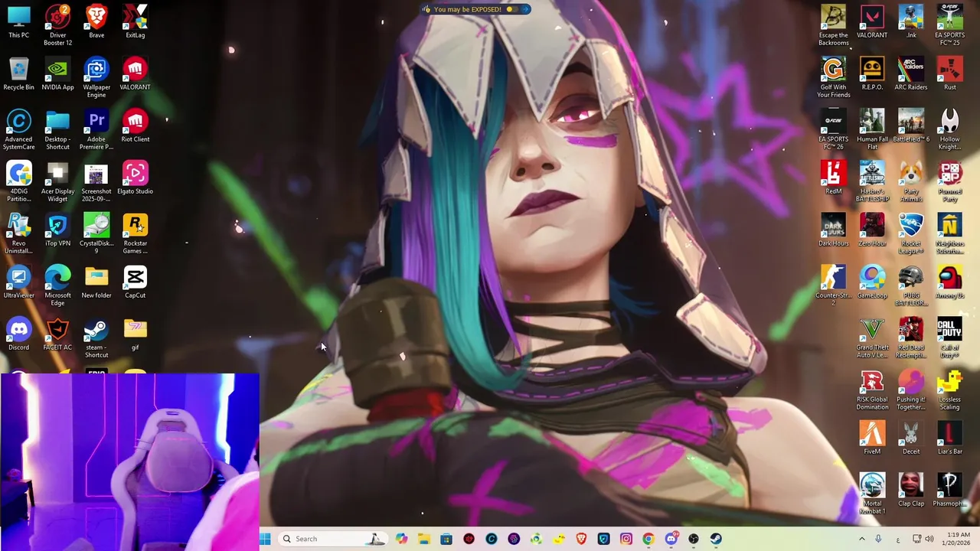Launch Battlefield 6 shortcut
The width and height of the screenshot is (980, 551).
(910, 126)
